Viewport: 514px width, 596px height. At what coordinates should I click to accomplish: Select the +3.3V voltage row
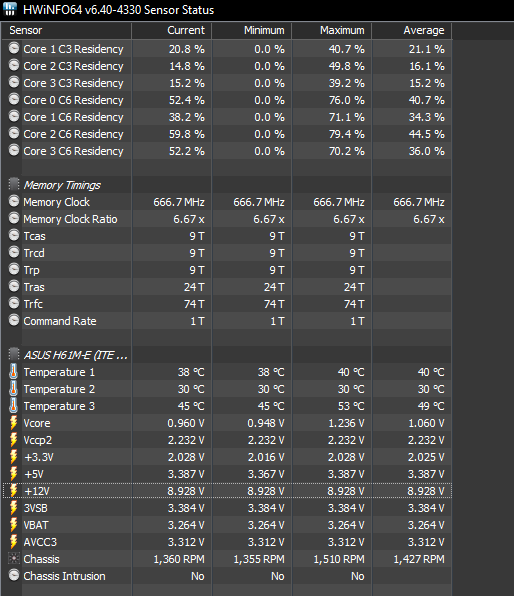227,457
